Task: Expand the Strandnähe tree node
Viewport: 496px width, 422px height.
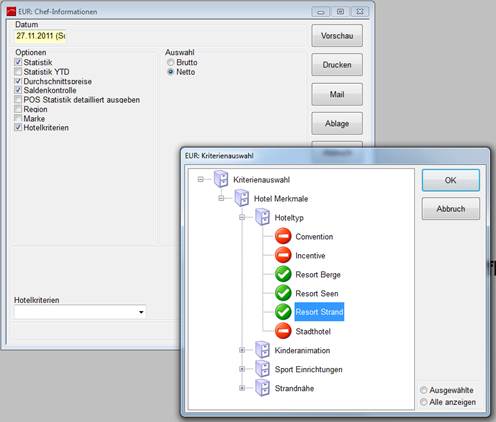Action: [x=242, y=388]
